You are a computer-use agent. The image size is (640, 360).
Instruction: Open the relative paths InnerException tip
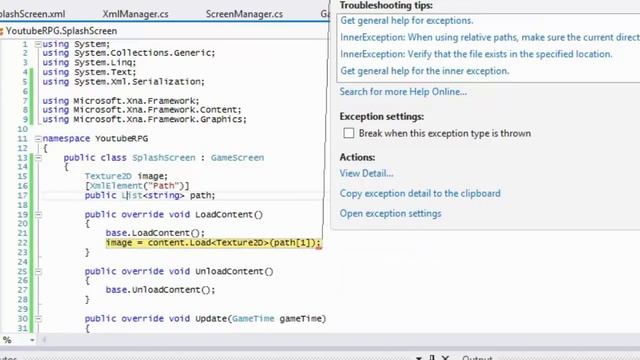coord(490,37)
